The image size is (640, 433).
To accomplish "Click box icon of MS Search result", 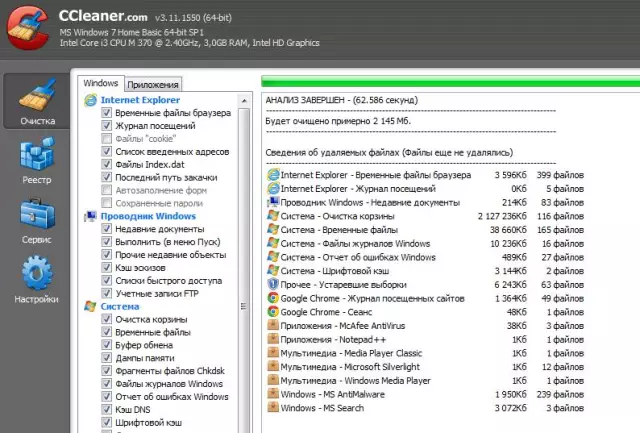I will (273, 408).
